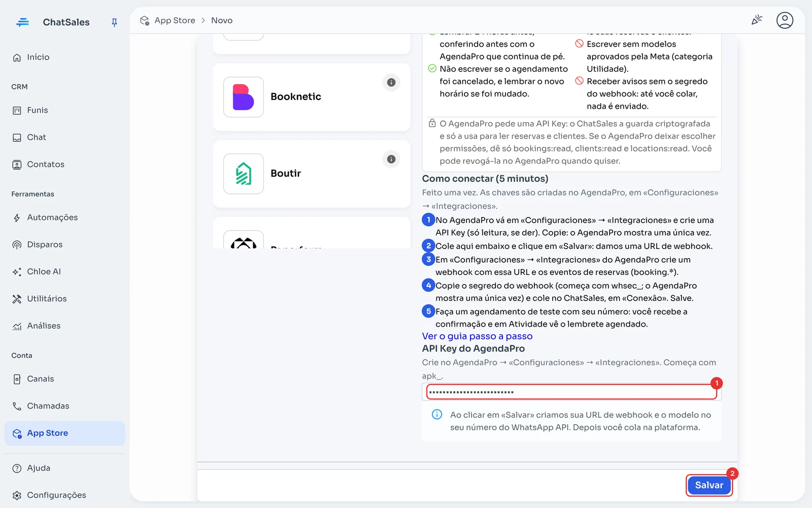812x508 pixels.
Task: Show info for the Booknetic app
Action: (x=391, y=82)
